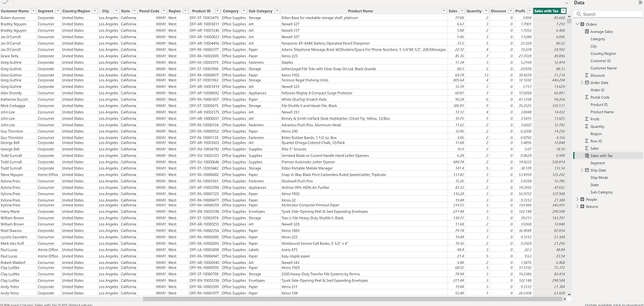Open Segment column filter dropdown
This screenshot has width=644, height=306.
pos(58,11)
